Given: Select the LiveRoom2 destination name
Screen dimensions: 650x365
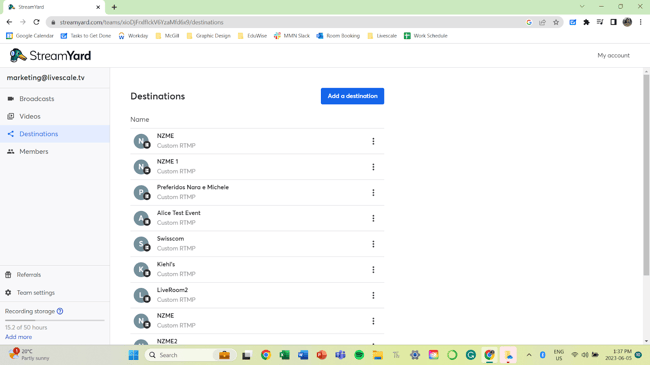Looking at the screenshot, I should [x=172, y=290].
